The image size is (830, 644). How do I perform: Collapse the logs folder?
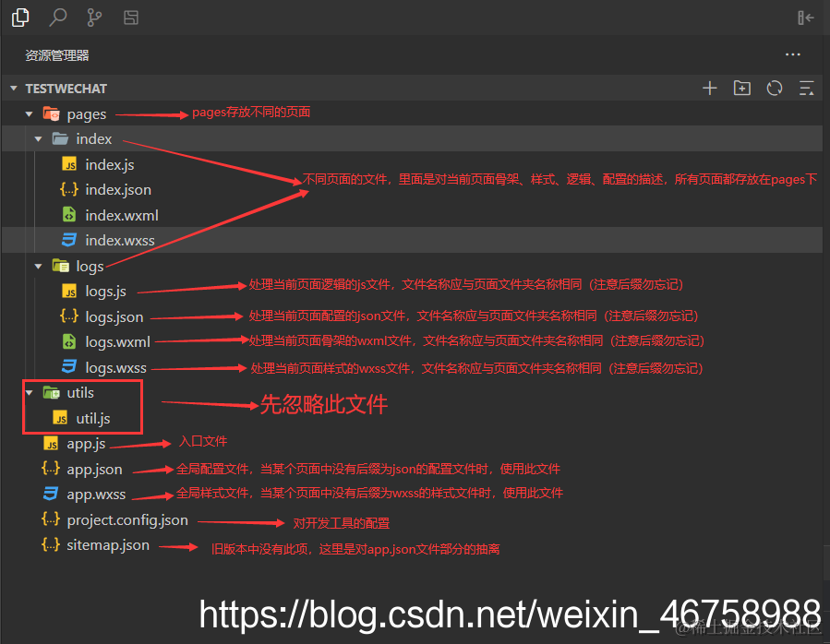(38, 266)
